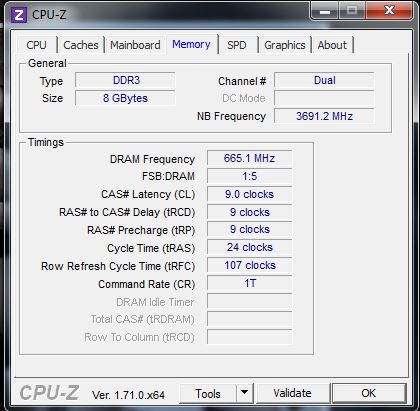Click the empty Row To Column field
420x411 pixels.
[249, 337]
